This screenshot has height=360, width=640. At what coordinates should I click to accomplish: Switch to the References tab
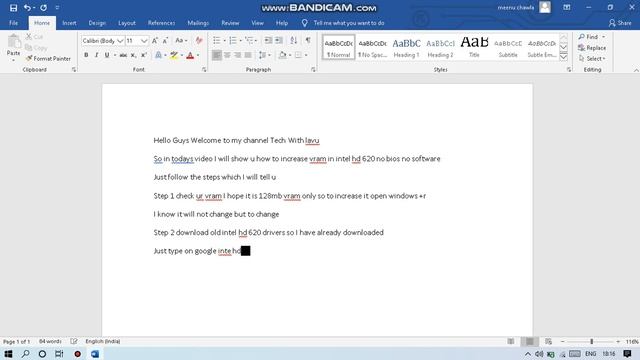[x=161, y=23]
